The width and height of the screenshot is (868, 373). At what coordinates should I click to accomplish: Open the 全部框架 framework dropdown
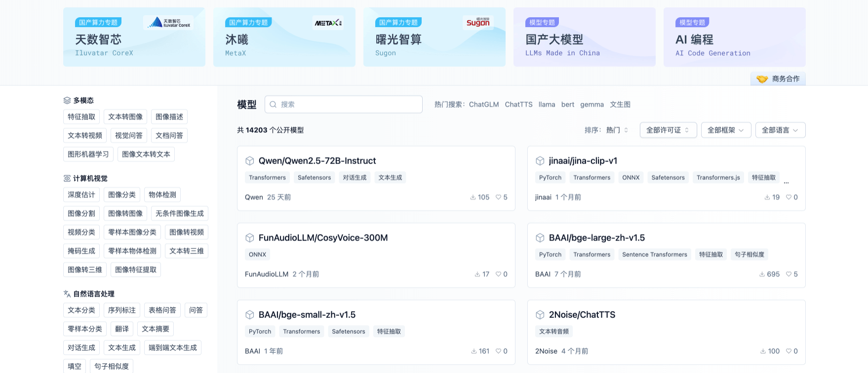tap(726, 130)
